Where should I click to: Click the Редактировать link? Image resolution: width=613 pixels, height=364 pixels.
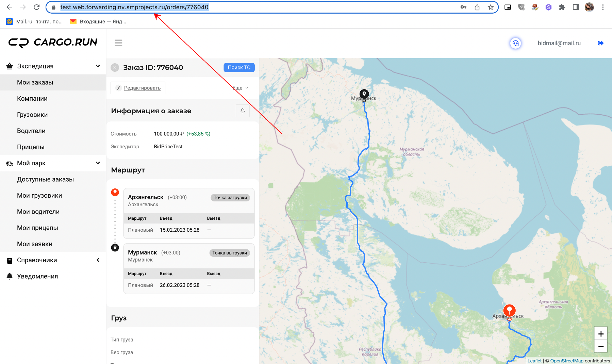(142, 88)
